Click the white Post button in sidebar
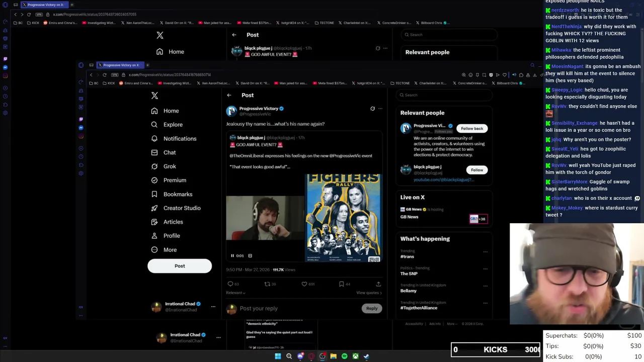This screenshot has height=362, width=644. [x=180, y=266]
